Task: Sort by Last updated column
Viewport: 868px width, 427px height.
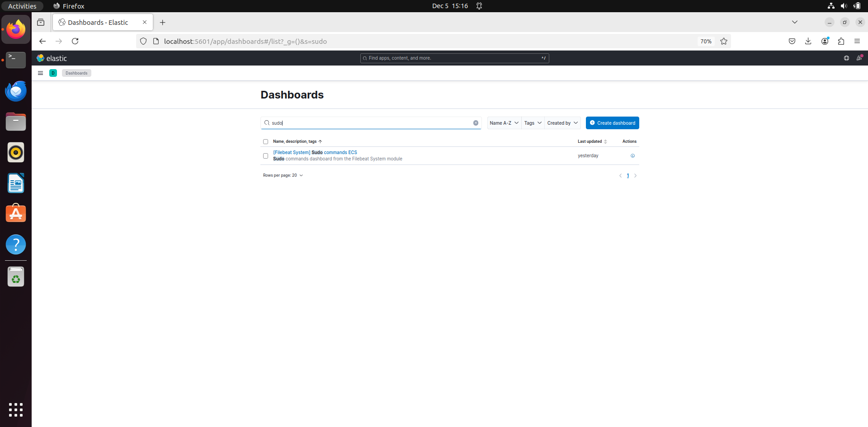Action: pos(592,141)
